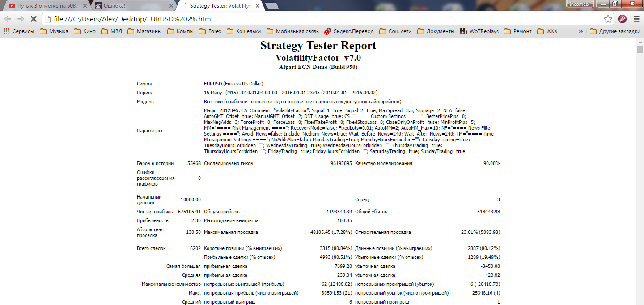Open the Документы bookmarks folder

coord(436,31)
